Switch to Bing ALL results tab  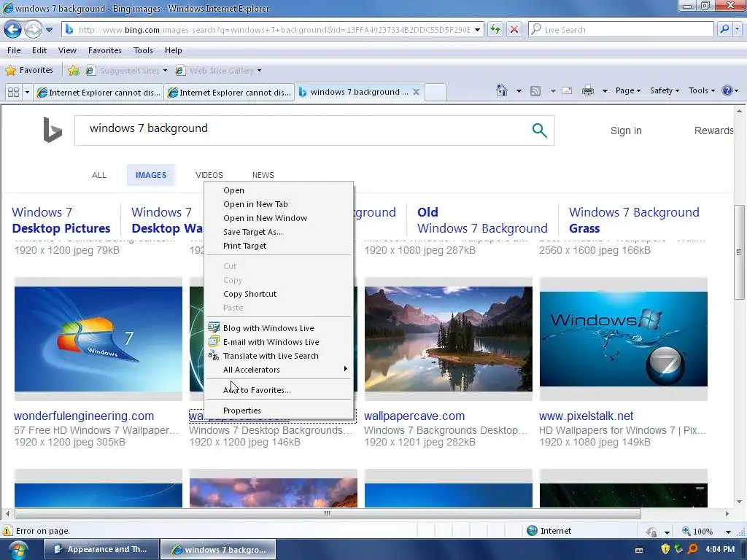click(x=99, y=175)
